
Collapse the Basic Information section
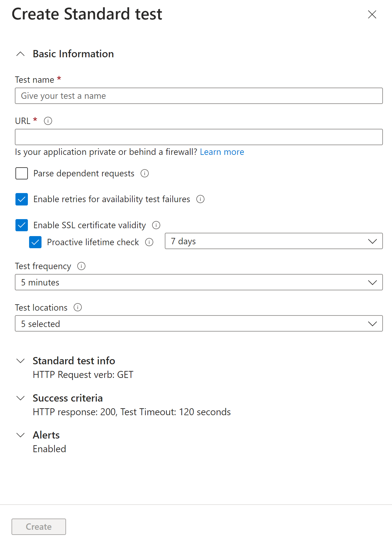(21, 54)
